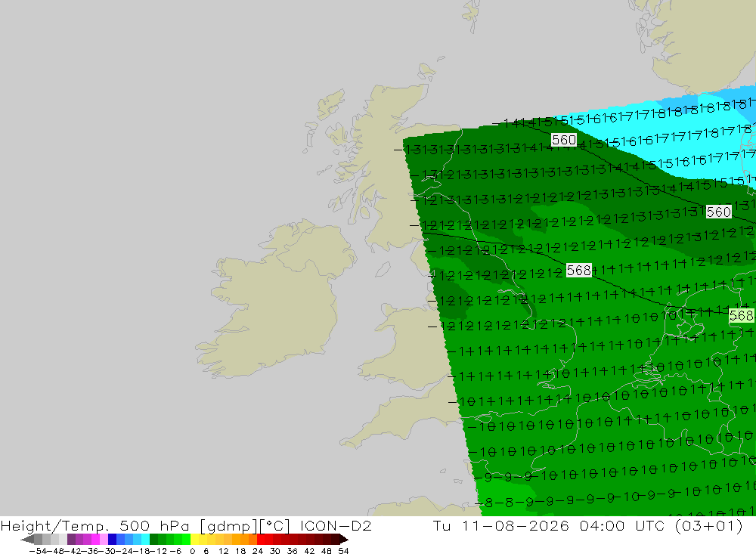Screen dimensions: 756x554
Task: Click the '[gdmp][°C]' units label
Action: click(x=245, y=525)
